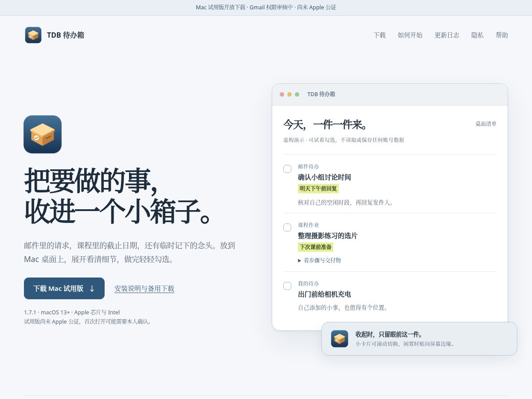Click the TDB 待办箱 brand name in header

coord(66,35)
